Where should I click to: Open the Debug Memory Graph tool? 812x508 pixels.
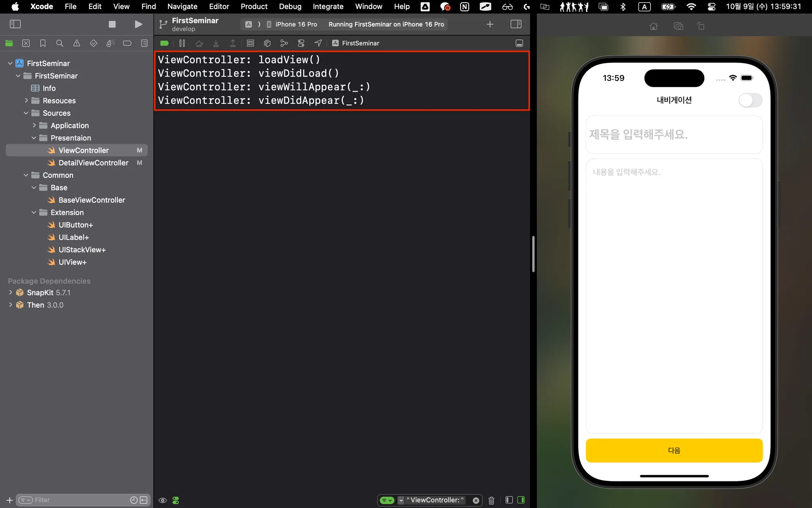coord(284,43)
